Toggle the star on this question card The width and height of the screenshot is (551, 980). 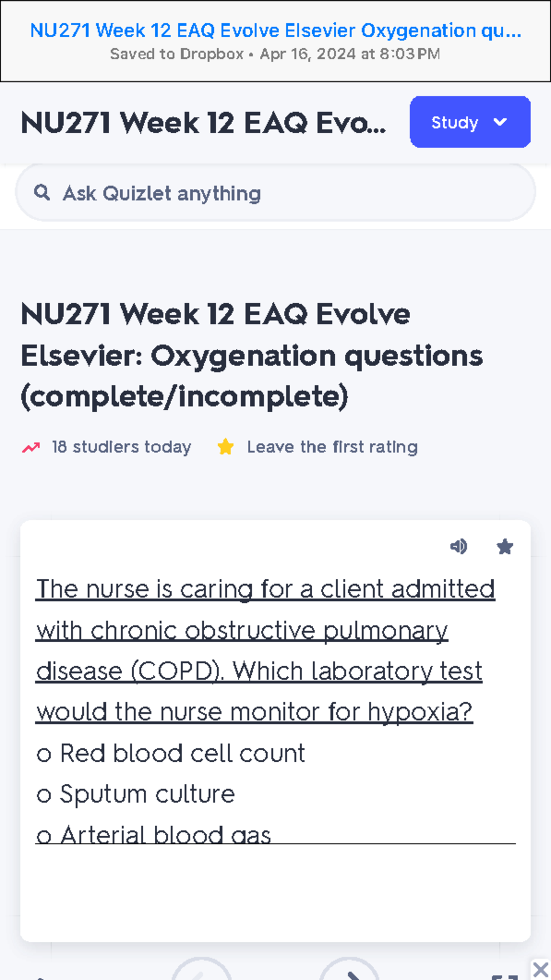504,547
